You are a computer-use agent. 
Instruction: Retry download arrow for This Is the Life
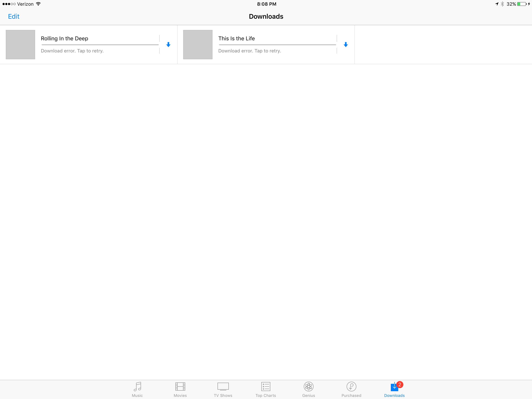[346, 45]
